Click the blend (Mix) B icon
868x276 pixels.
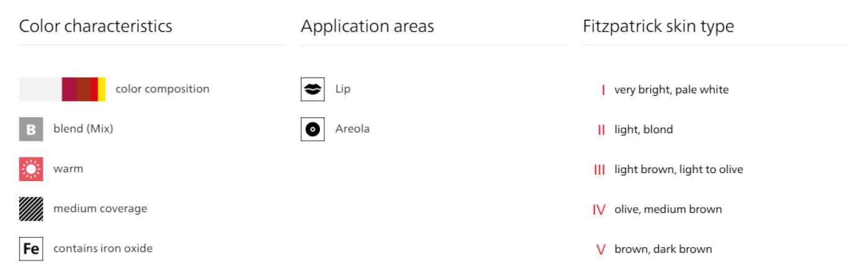tap(31, 129)
